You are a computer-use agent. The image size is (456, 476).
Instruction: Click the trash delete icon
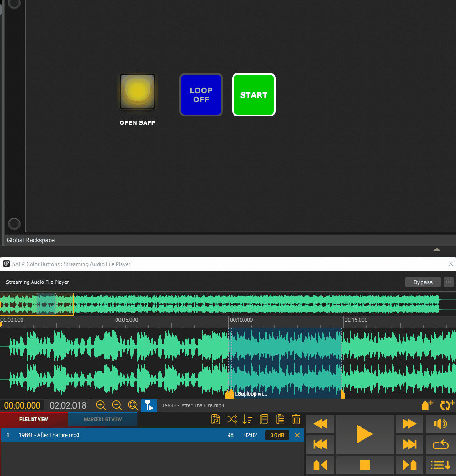[x=296, y=419]
